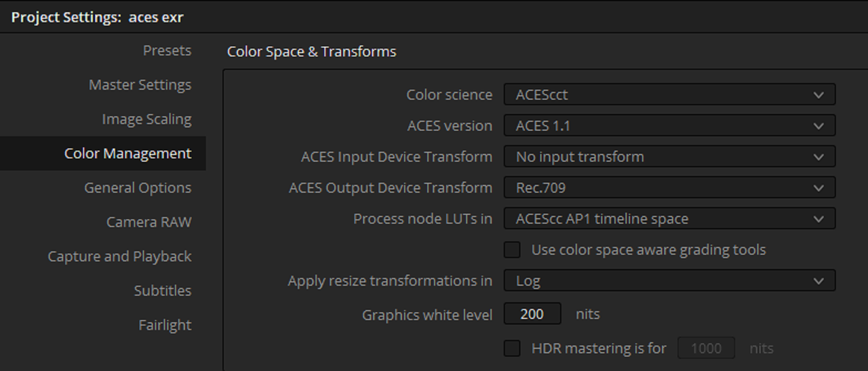Screen dimensions: 868x371
Task: Switch to Camera RAW settings
Action: pos(149,222)
